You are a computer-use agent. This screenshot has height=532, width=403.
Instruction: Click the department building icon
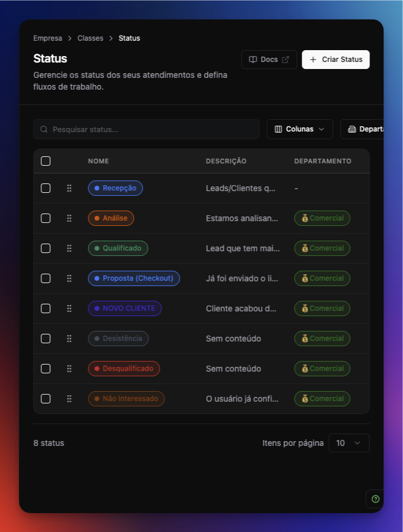coord(352,129)
